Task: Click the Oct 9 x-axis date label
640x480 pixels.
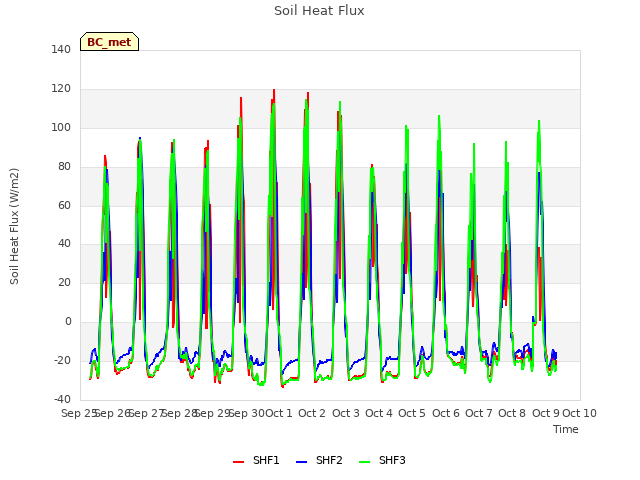Action: pos(546,413)
